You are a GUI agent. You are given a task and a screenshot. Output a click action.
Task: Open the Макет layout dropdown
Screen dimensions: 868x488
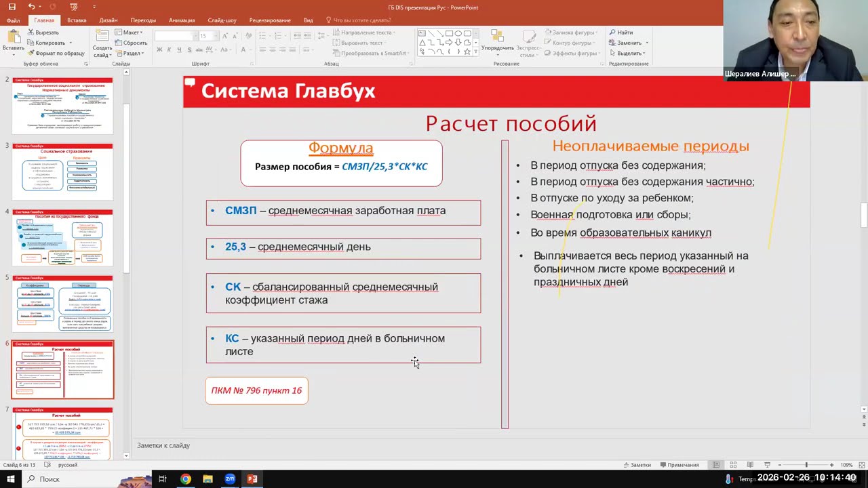point(128,33)
